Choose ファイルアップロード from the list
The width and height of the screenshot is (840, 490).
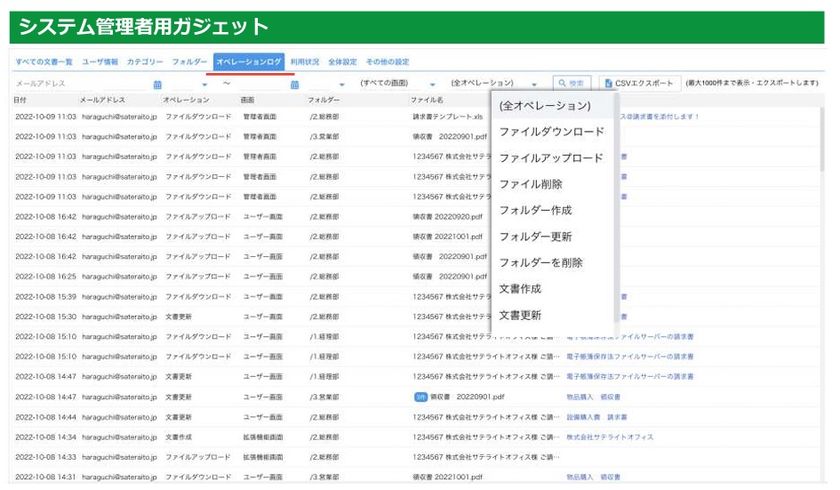pos(552,158)
